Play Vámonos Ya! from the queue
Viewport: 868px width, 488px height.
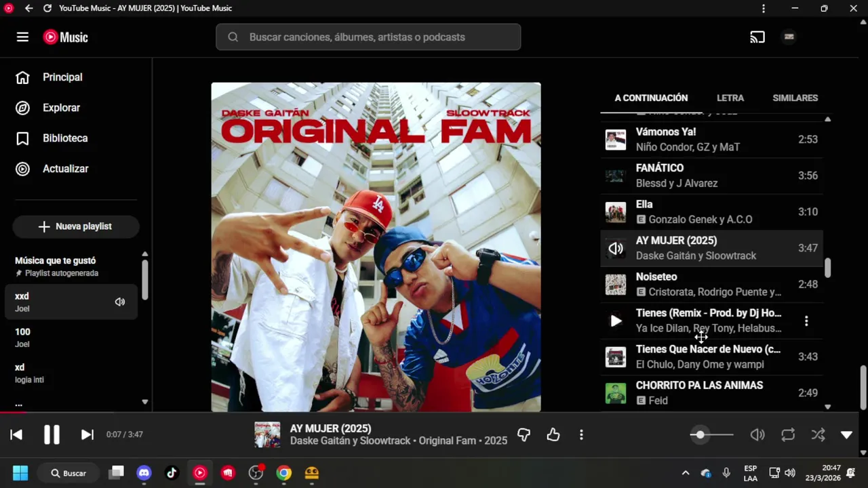coord(711,140)
